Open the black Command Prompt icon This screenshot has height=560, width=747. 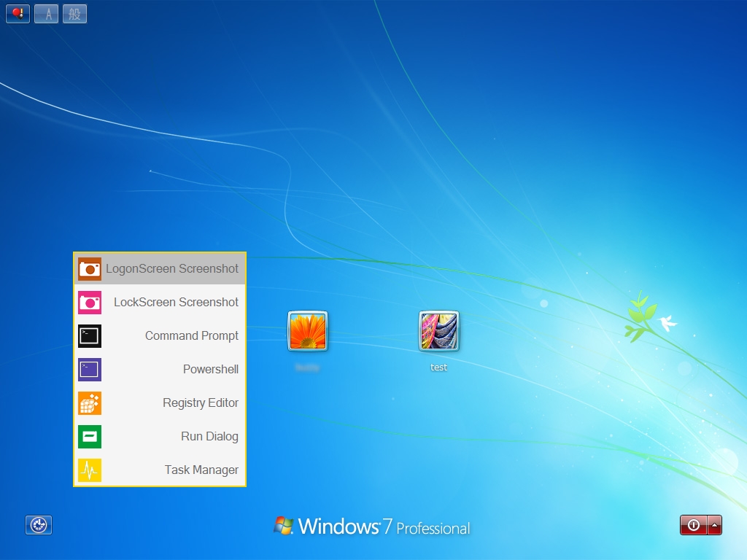(90, 335)
